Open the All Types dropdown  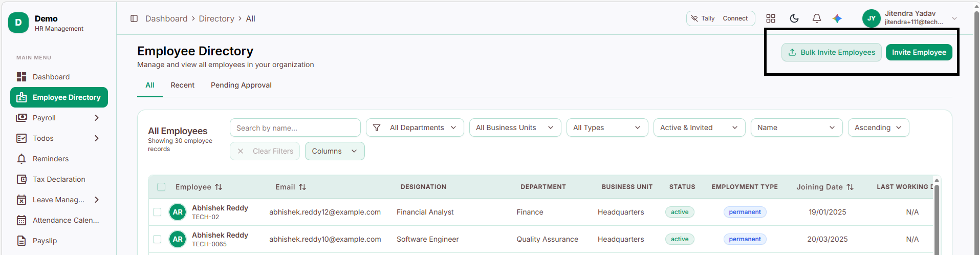point(607,128)
